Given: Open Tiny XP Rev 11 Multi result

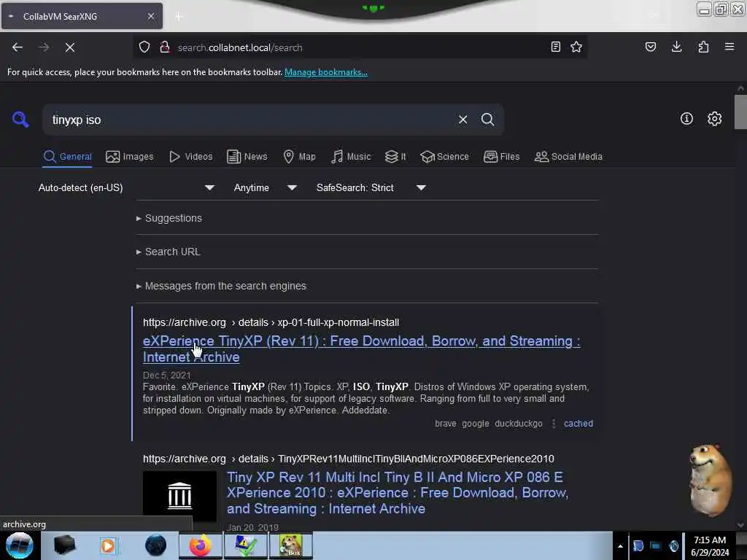Looking at the screenshot, I should [x=398, y=493].
